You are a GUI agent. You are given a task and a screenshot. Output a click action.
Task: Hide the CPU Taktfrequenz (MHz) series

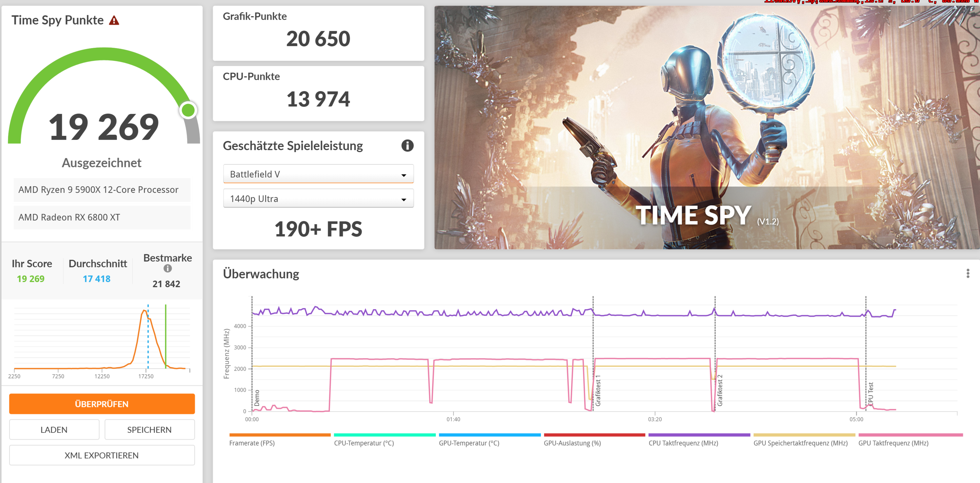pyautogui.click(x=683, y=443)
